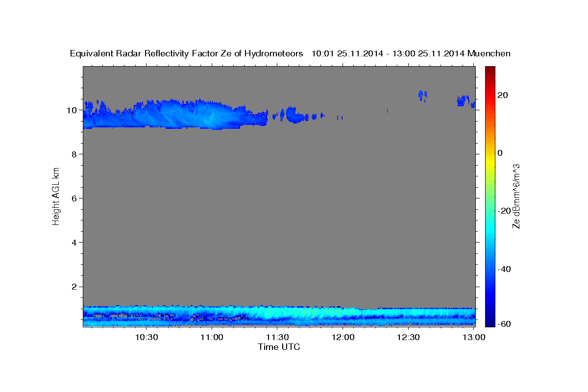Click the date range text '10:01 25.11.2014 - 13:00 25.11.2014'
The width and height of the screenshot is (588, 392).
(388, 54)
